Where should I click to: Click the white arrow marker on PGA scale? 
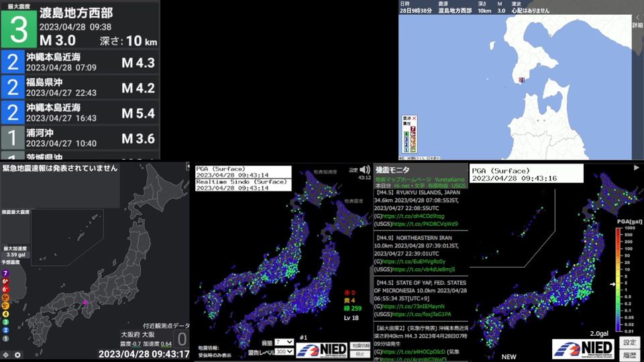(x=612, y=284)
